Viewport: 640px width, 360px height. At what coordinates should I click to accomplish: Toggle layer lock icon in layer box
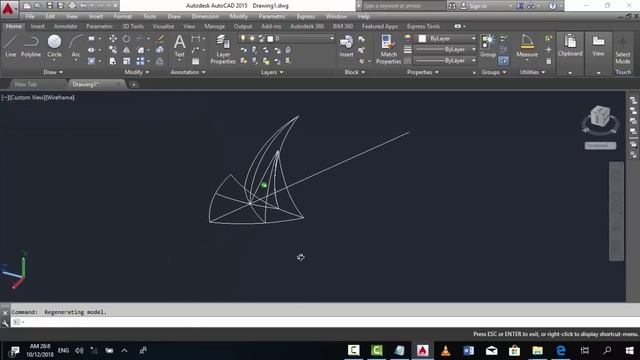(261, 38)
